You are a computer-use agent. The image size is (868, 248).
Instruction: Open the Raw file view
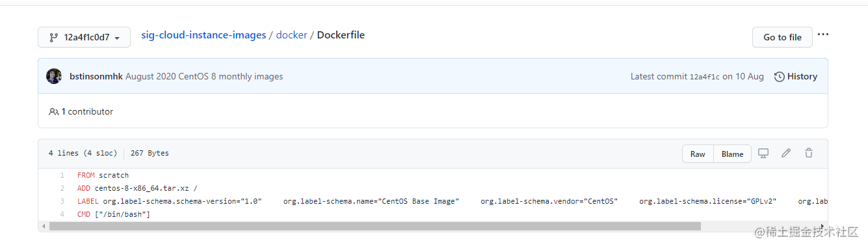pos(698,154)
